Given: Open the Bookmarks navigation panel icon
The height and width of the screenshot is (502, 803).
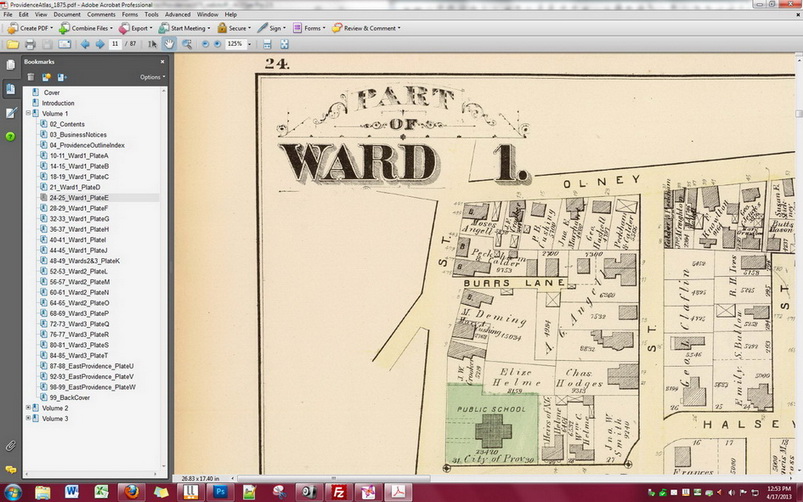Looking at the screenshot, I should [10, 89].
